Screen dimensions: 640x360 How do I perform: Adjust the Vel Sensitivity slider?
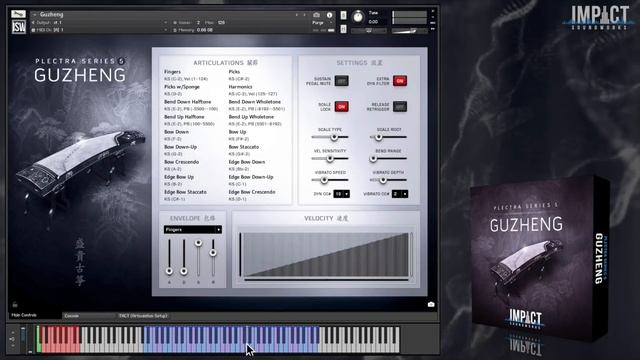click(330, 159)
